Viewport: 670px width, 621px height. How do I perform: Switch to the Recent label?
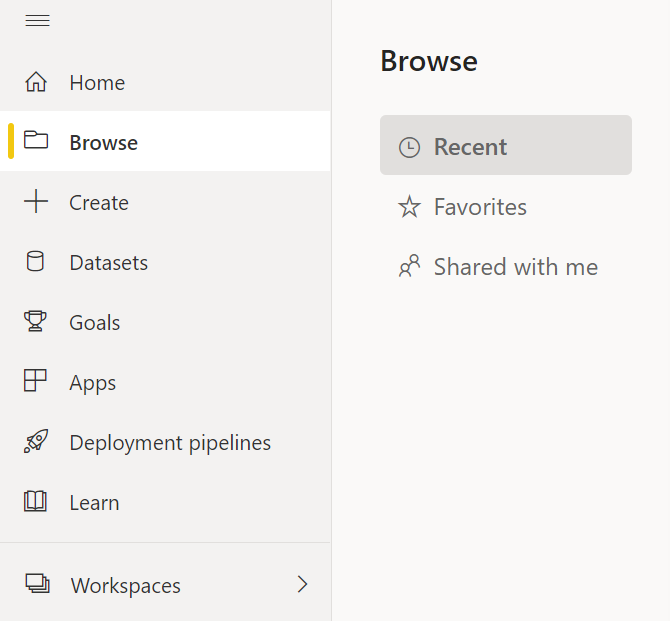[470, 147]
